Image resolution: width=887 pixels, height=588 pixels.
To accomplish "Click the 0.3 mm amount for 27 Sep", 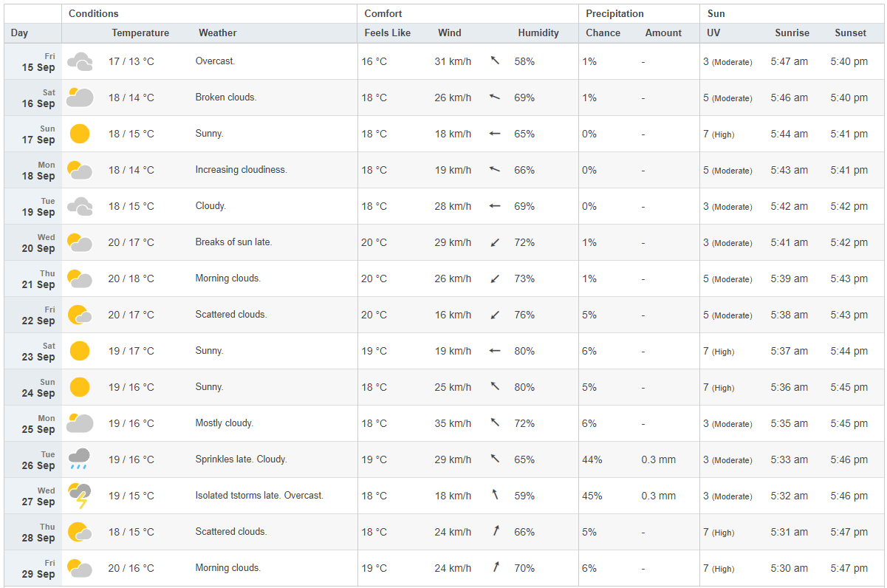I will pyautogui.click(x=658, y=496).
